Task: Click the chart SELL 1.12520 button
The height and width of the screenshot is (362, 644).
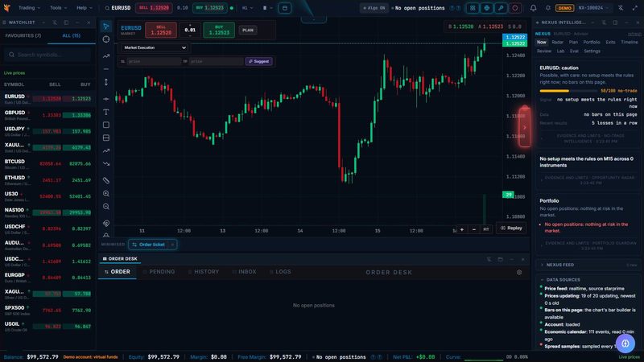Action: (x=160, y=30)
